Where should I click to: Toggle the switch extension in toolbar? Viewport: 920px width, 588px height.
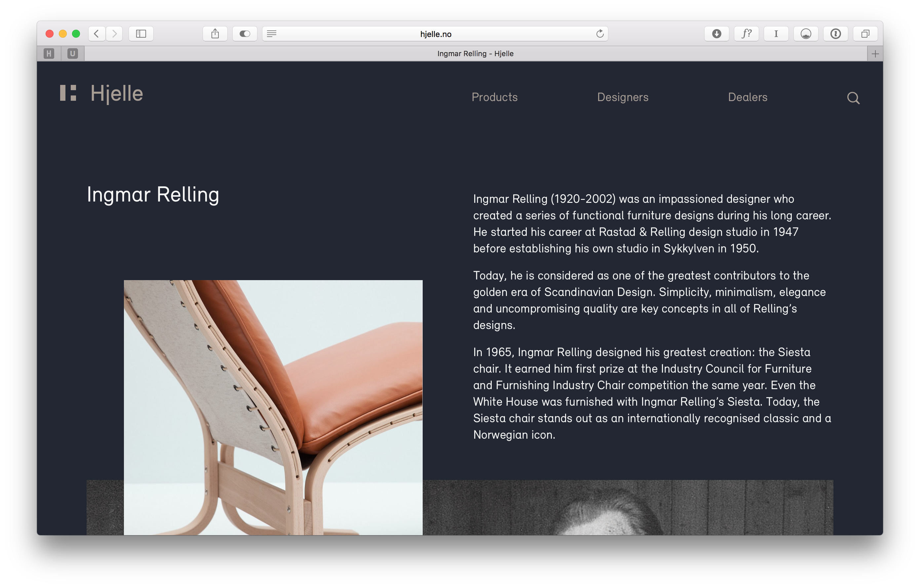[x=245, y=34]
